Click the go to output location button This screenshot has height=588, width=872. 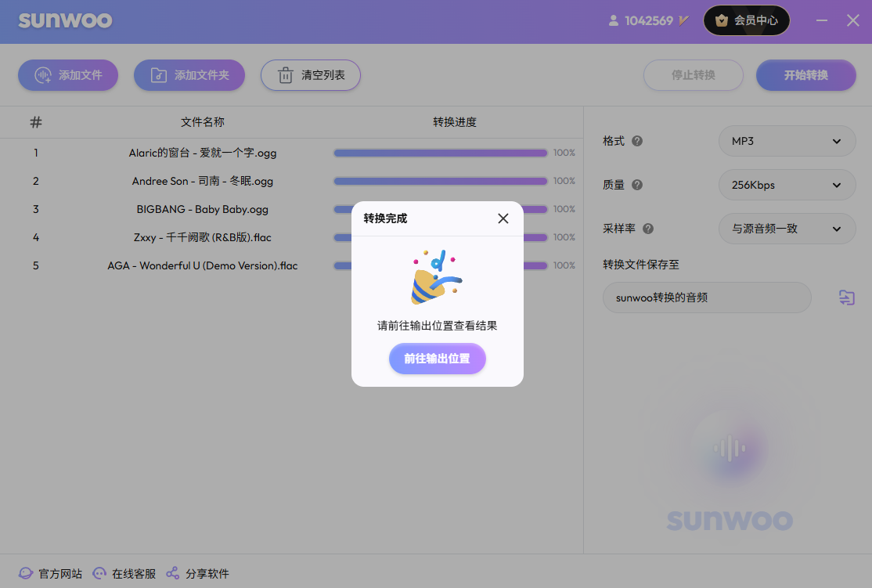[x=437, y=359]
